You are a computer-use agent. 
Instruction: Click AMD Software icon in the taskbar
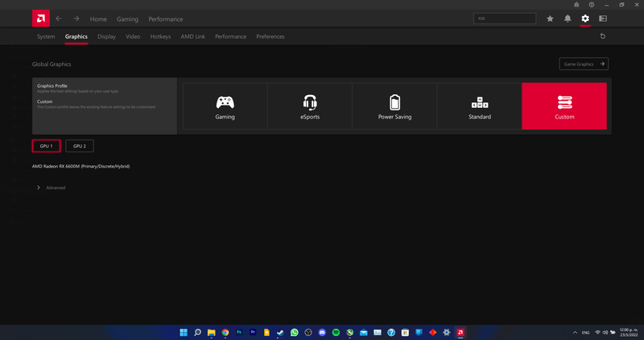(x=460, y=332)
